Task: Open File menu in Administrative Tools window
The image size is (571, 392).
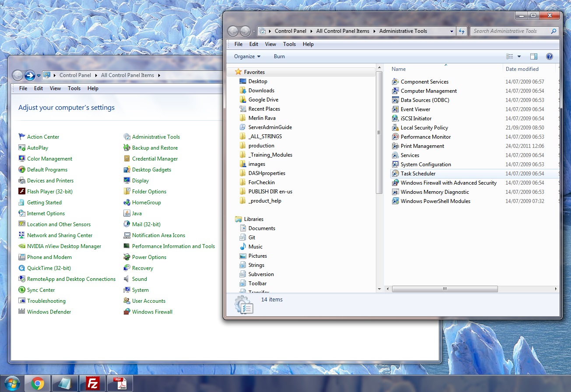Action: click(238, 44)
